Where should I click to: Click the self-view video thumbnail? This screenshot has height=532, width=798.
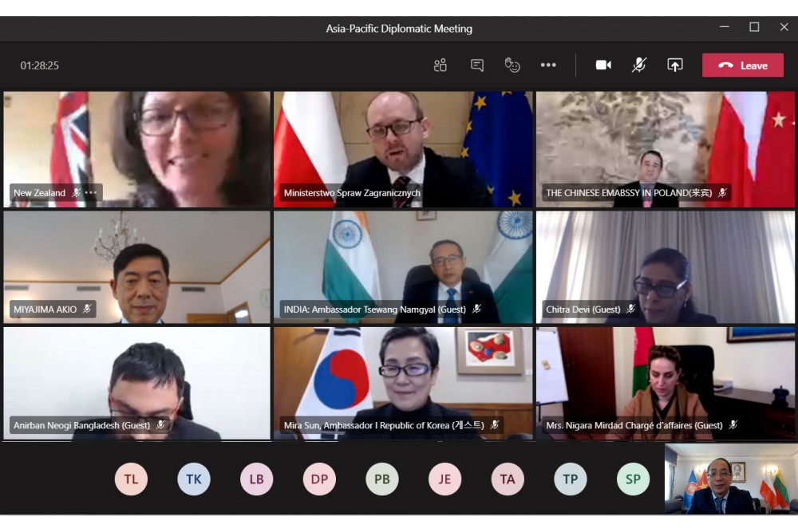[730, 479]
